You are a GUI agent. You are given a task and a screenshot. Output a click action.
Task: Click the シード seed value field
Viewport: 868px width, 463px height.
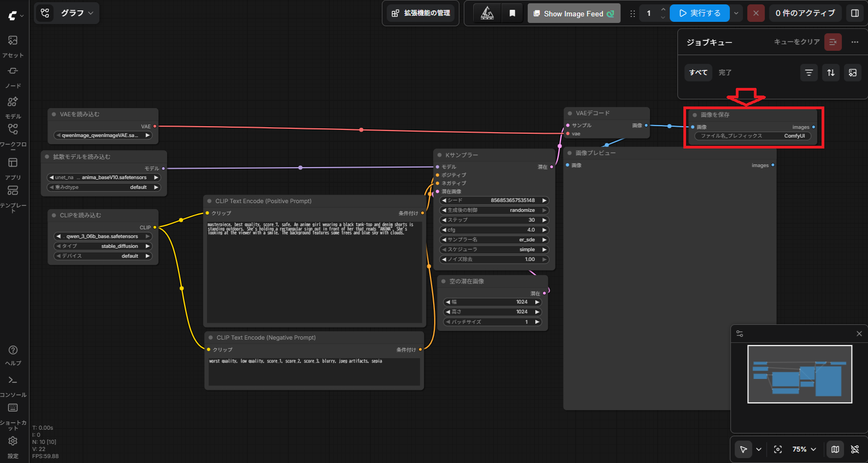click(x=494, y=200)
